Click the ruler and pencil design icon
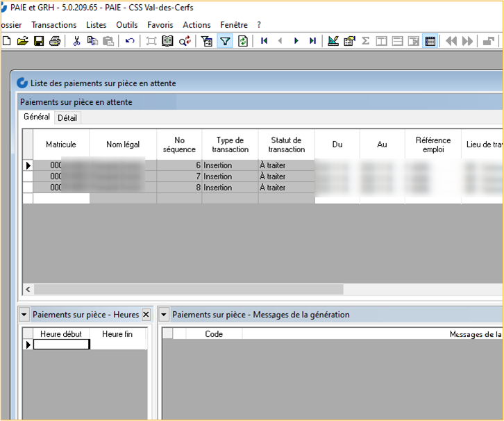 [333, 41]
